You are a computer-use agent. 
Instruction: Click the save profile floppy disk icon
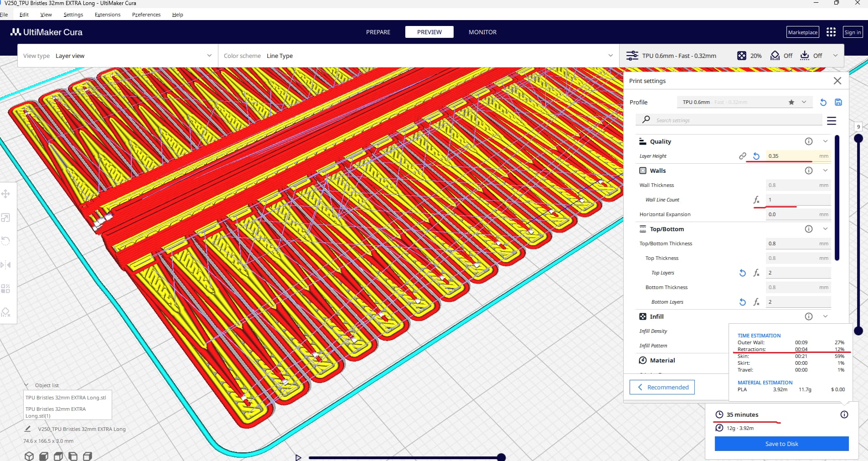(838, 102)
